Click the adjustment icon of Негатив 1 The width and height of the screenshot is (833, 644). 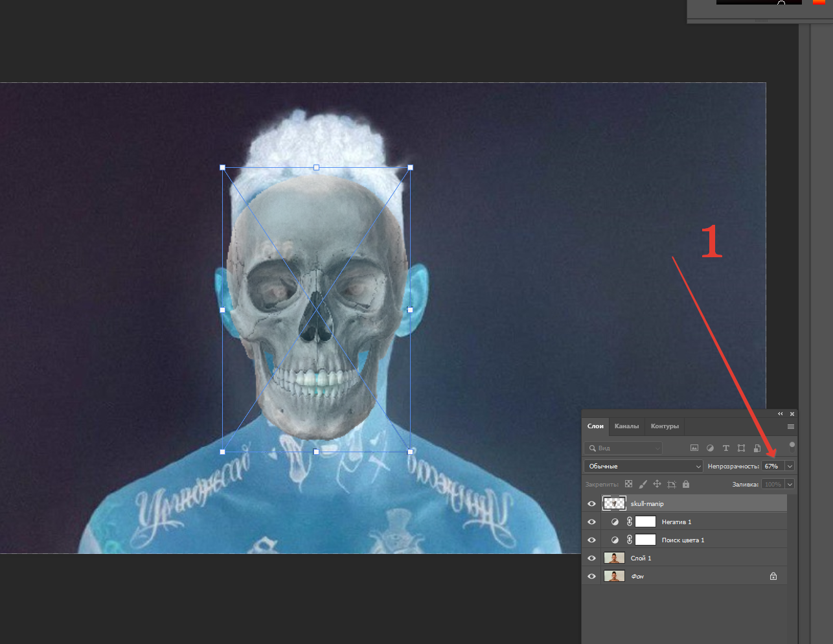pos(615,522)
